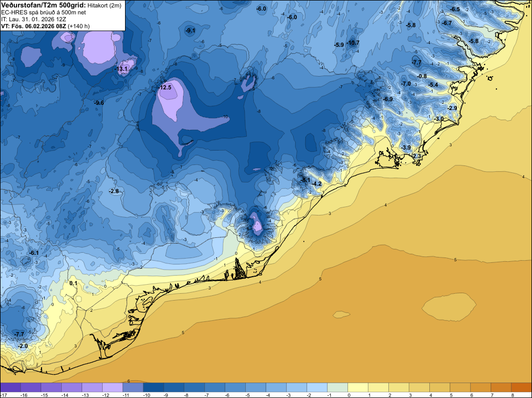The width and height of the screenshot is (532, 398).
Task: Pick the pale green legend swatch between -1 and 0
Action: coord(338,387)
